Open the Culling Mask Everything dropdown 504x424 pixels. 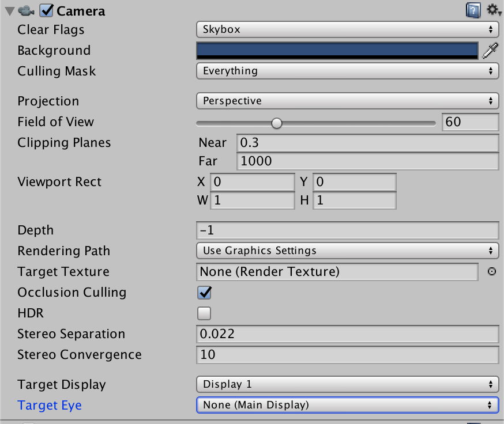tap(348, 71)
